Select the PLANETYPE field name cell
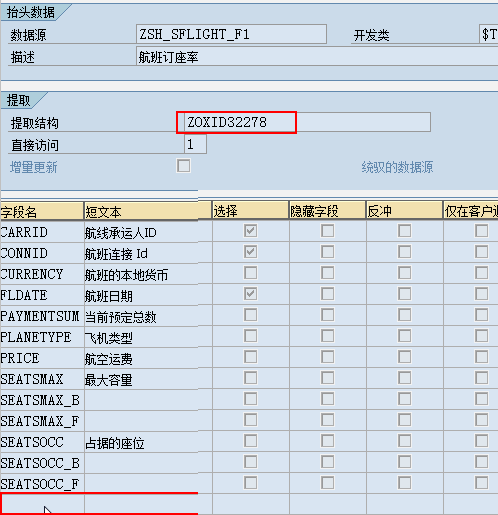The height and width of the screenshot is (515, 498). pos(42,337)
